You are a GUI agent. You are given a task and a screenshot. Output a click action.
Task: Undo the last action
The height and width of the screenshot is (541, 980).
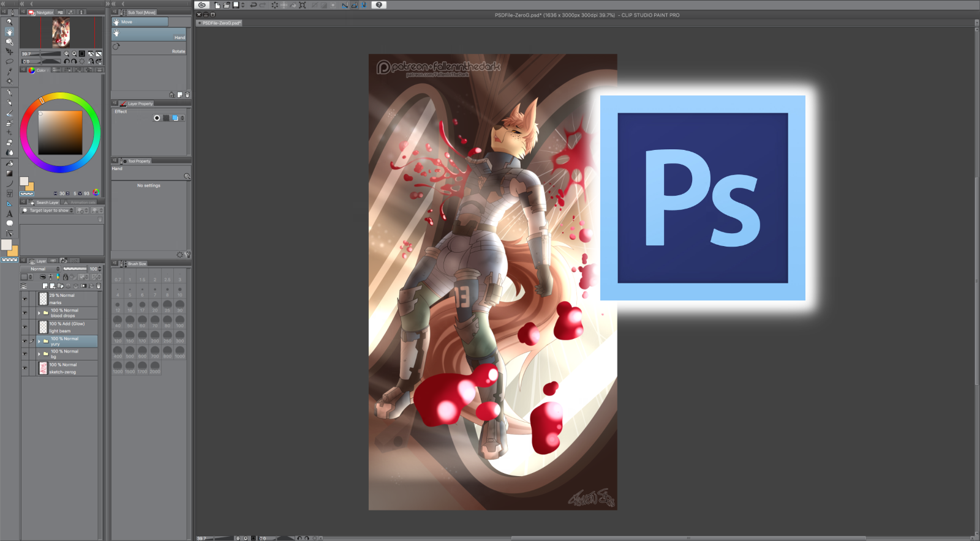pos(253,5)
